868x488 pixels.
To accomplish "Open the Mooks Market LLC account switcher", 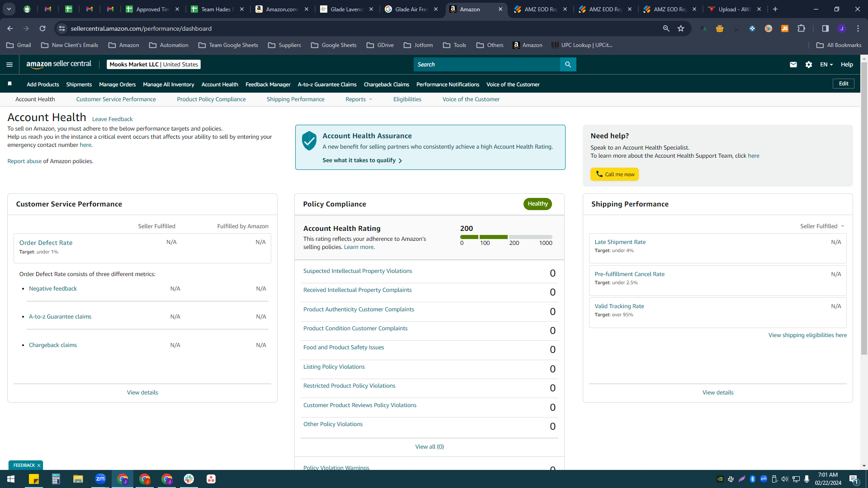I will tap(154, 65).
